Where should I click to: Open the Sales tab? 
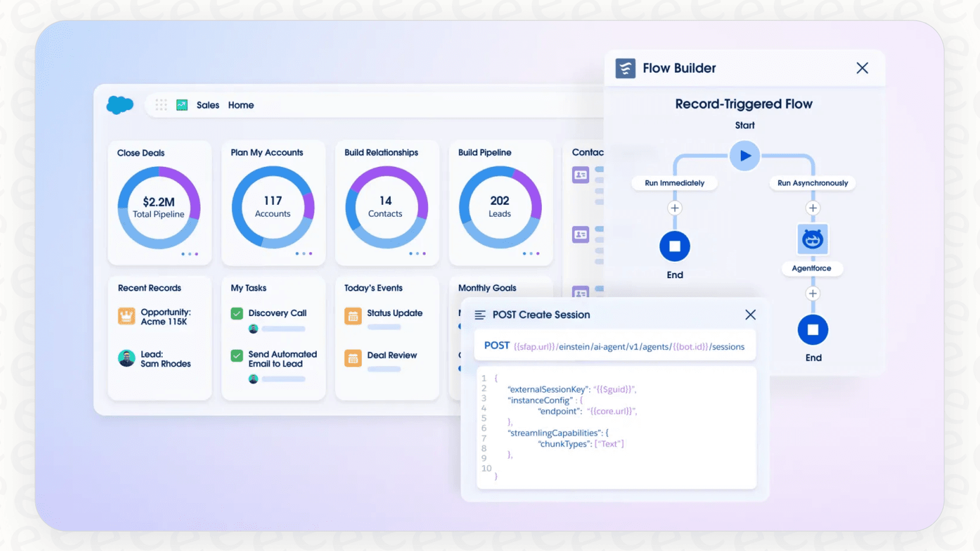click(x=208, y=105)
